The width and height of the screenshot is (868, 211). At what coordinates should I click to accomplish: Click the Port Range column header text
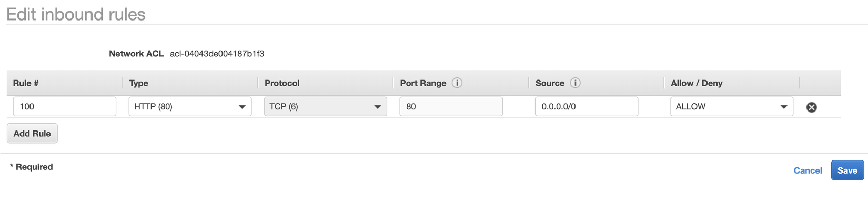pyautogui.click(x=423, y=83)
